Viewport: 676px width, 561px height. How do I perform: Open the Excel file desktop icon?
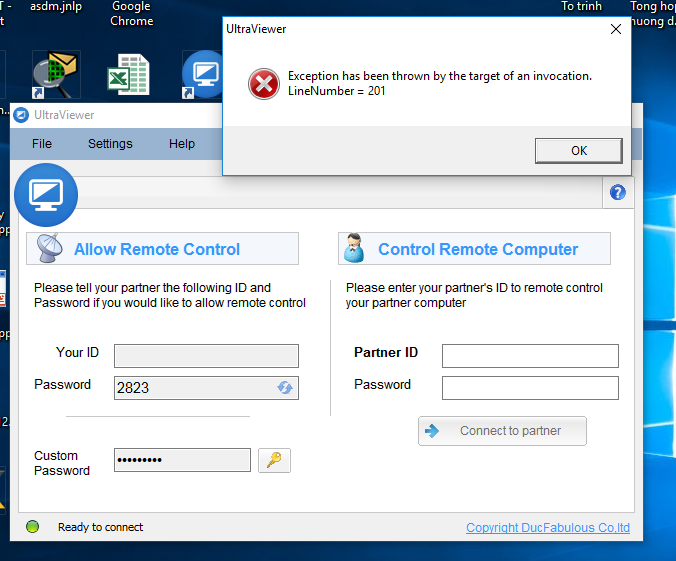click(x=128, y=74)
